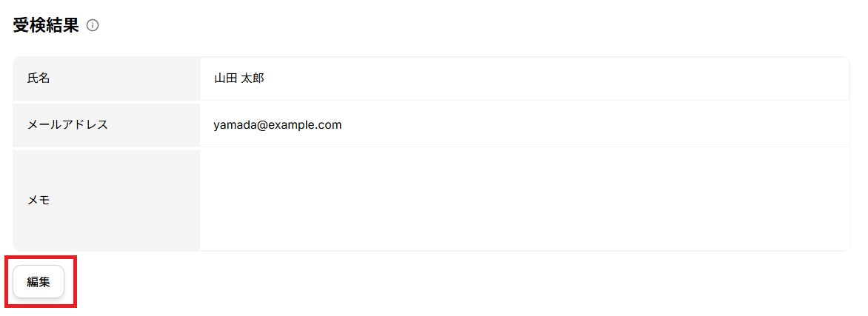Screen dimensions: 868x316
Task: Click blank space right of the email address
Action: point(592,124)
